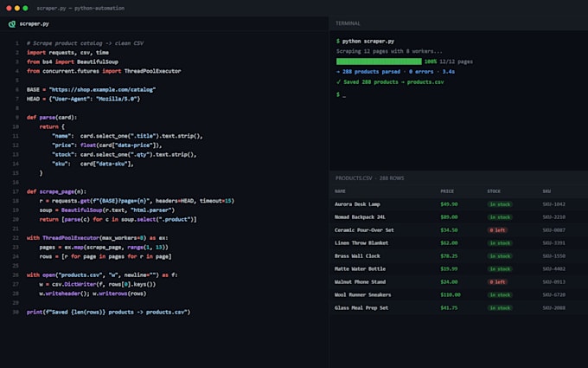The height and width of the screenshot is (368, 588).
Task: Click 'def parse(card):' on line 9
Action: pos(52,117)
